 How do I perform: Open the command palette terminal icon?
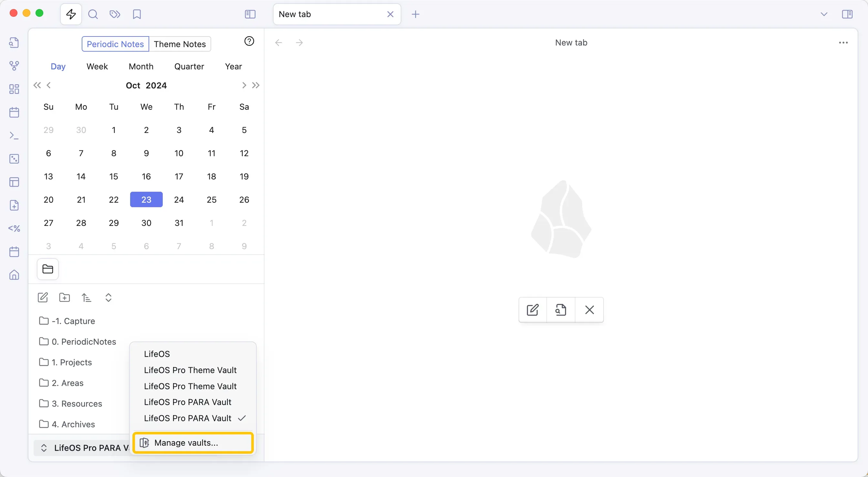pos(14,136)
